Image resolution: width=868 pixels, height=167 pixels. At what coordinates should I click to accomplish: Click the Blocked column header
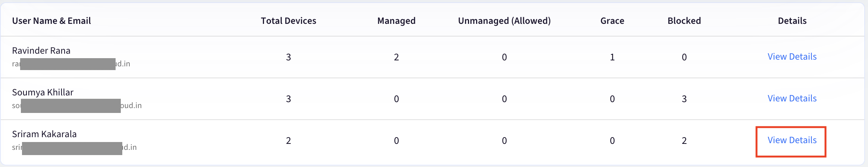click(x=684, y=21)
